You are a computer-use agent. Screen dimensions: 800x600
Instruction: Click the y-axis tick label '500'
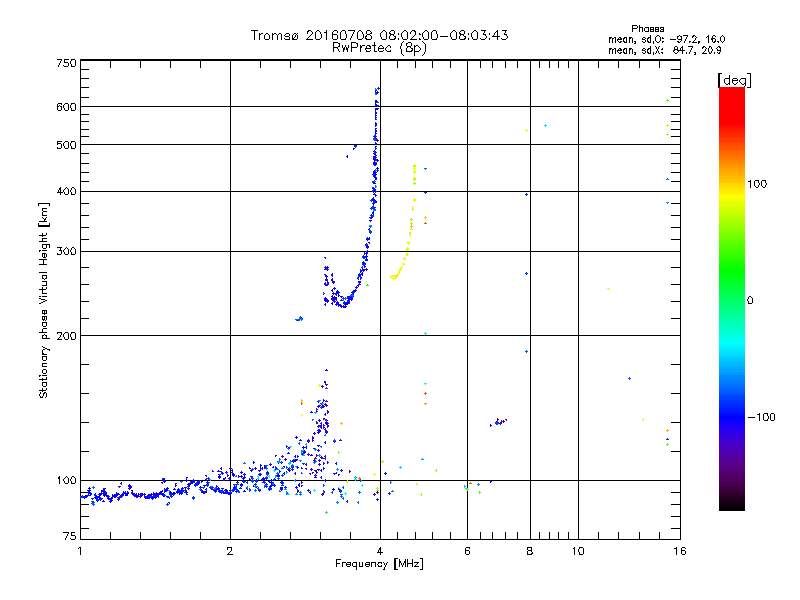pos(66,145)
